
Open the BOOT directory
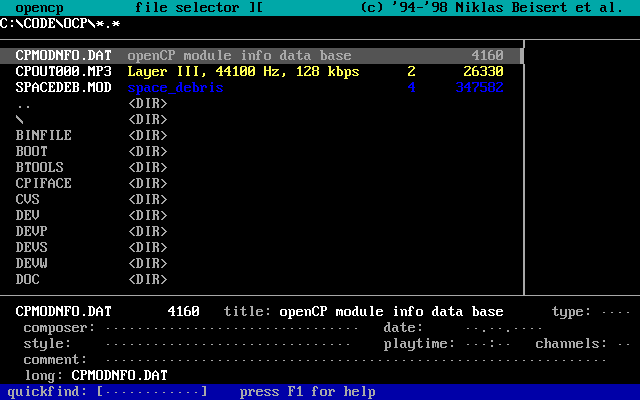pyautogui.click(x=32, y=152)
